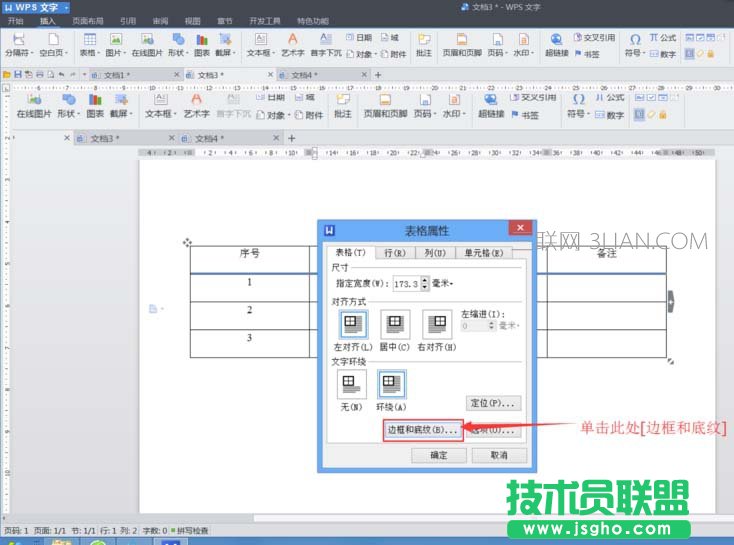Click 交叉引用 cross-reference in topmost ribbon
Image resolution: width=734 pixels, height=545 pixels.
click(x=594, y=37)
